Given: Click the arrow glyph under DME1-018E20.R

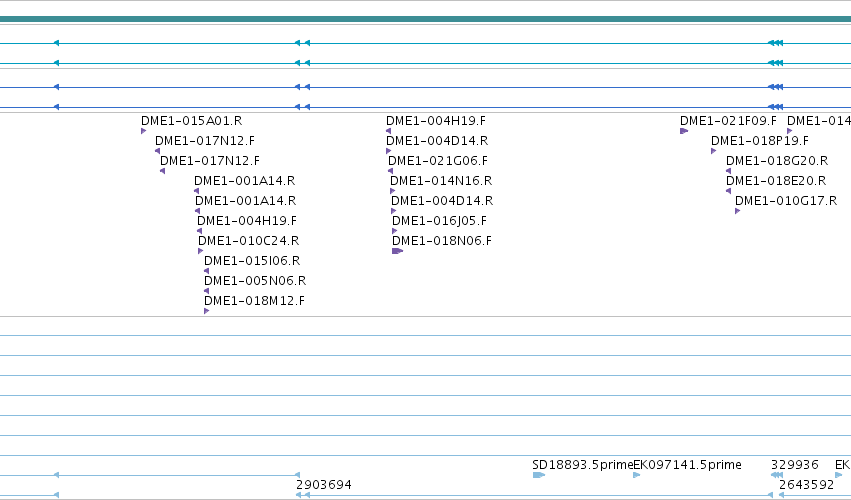Looking at the screenshot, I should (728, 191).
